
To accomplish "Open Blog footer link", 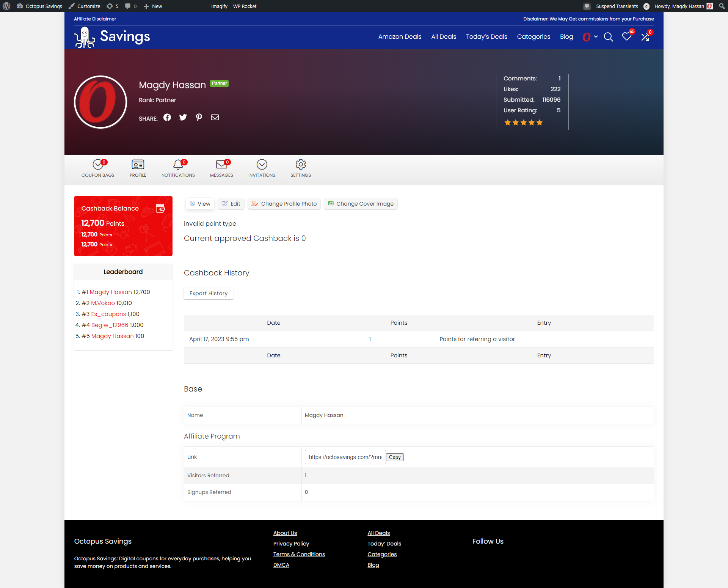I will tap(373, 565).
